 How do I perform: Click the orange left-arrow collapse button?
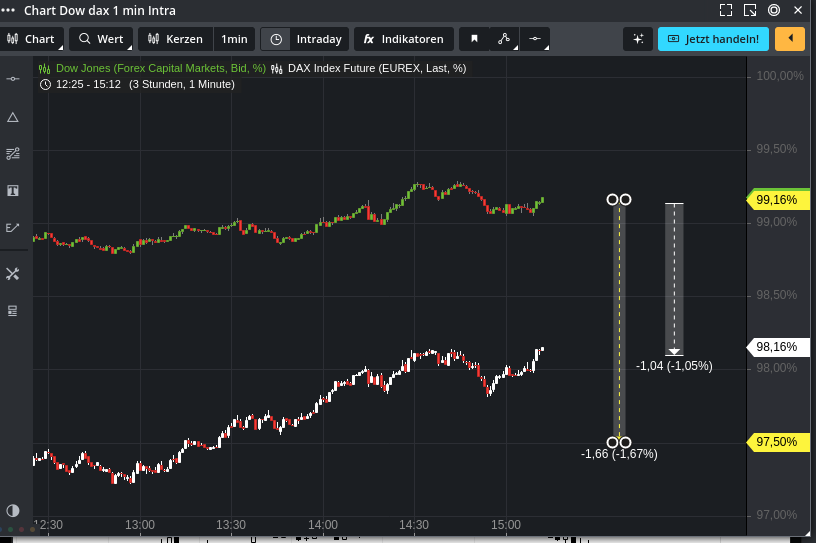tap(790, 39)
